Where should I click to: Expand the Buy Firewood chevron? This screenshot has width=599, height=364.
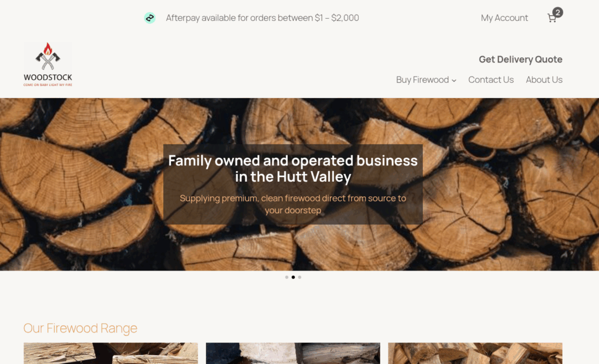tap(454, 81)
